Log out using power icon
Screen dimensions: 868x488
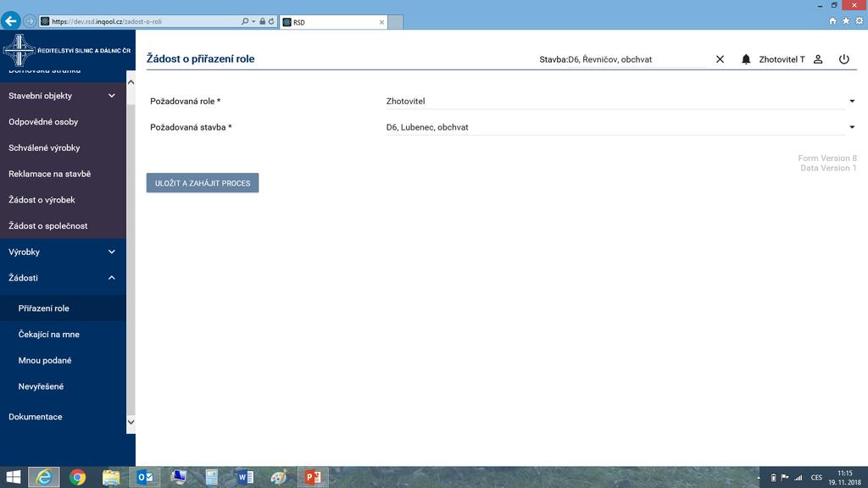(843, 59)
